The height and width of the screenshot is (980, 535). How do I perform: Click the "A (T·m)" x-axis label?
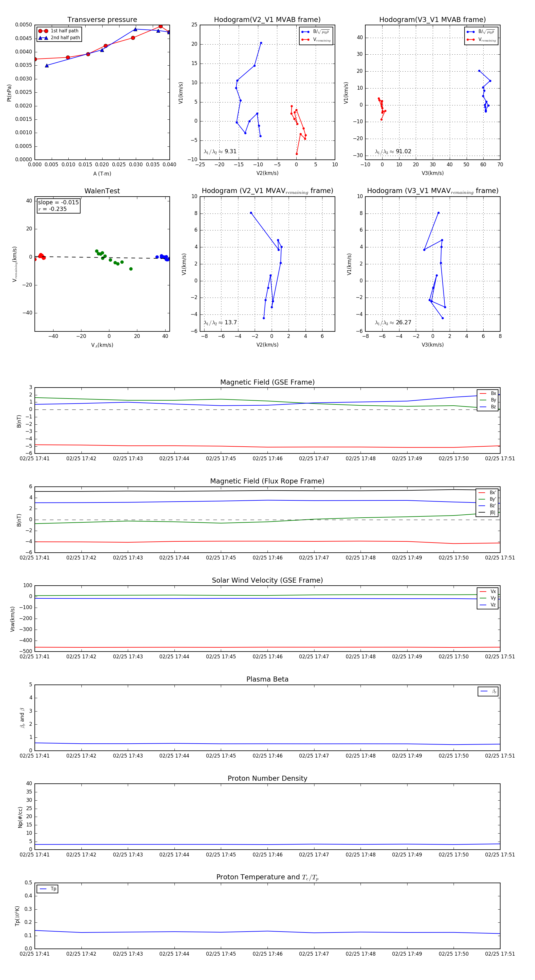102,173
